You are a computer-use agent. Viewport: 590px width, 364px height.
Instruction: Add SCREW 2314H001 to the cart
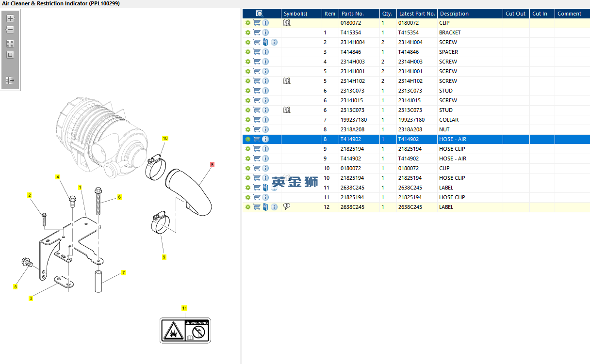(257, 71)
